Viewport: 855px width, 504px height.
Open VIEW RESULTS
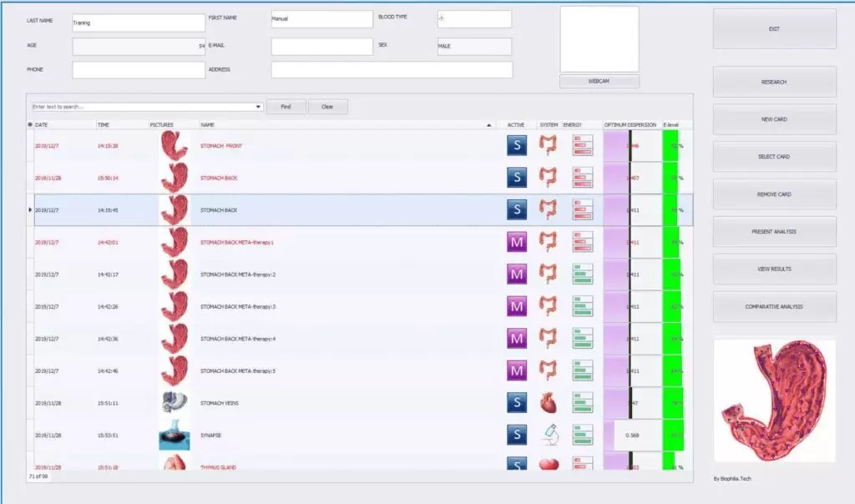tap(774, 269)
